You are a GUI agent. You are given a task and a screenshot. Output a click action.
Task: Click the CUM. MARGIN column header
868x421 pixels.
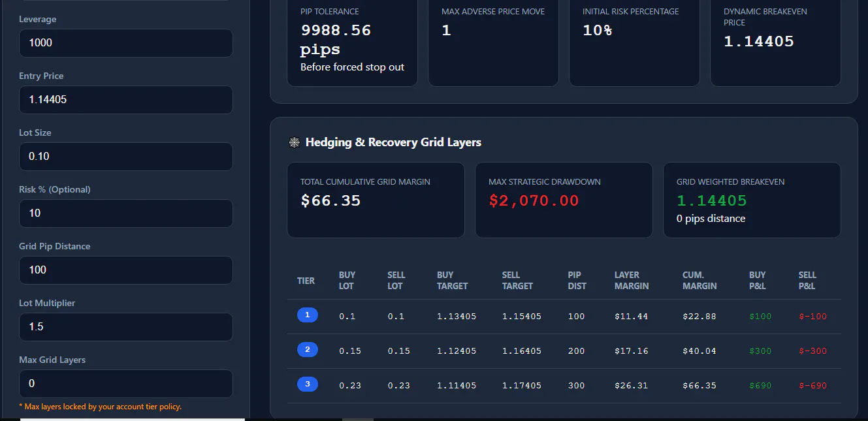(x=699, y=281)
